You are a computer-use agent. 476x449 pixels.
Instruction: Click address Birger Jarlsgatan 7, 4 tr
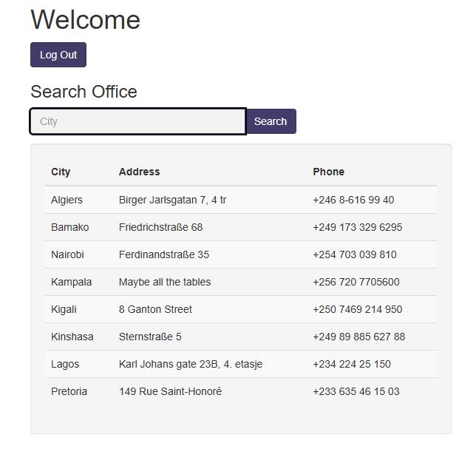pyautogui.click(x=172, y=200)
